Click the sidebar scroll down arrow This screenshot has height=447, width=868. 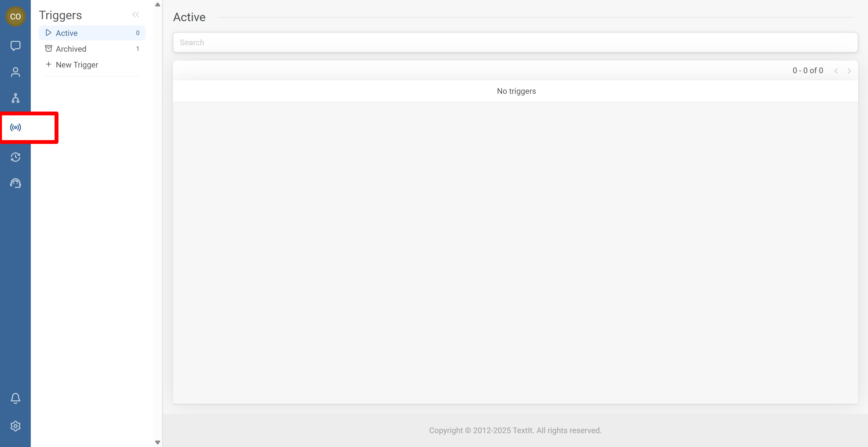[x=157, y=442]
